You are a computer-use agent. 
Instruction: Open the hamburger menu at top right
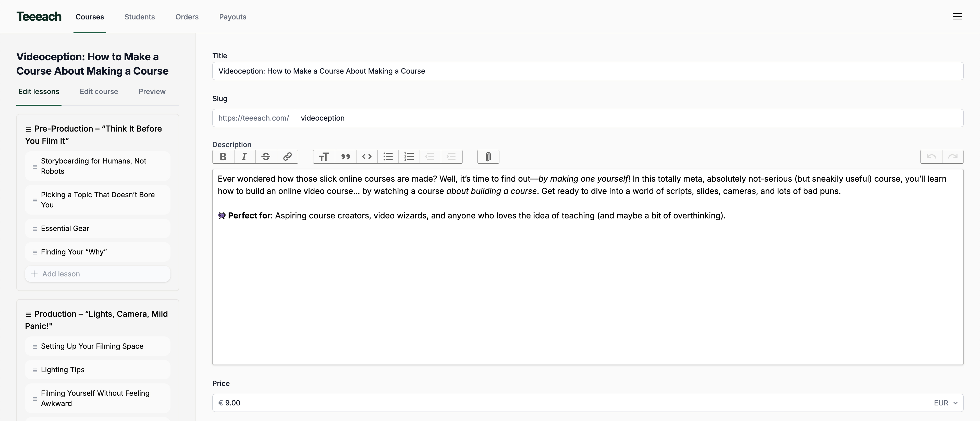pos(957,16)
